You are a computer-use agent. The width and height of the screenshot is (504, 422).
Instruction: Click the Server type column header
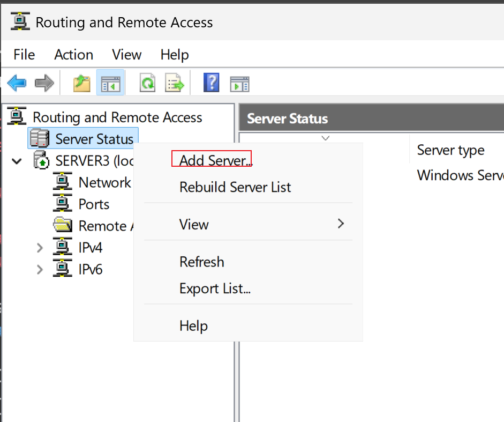coord(450,150)
